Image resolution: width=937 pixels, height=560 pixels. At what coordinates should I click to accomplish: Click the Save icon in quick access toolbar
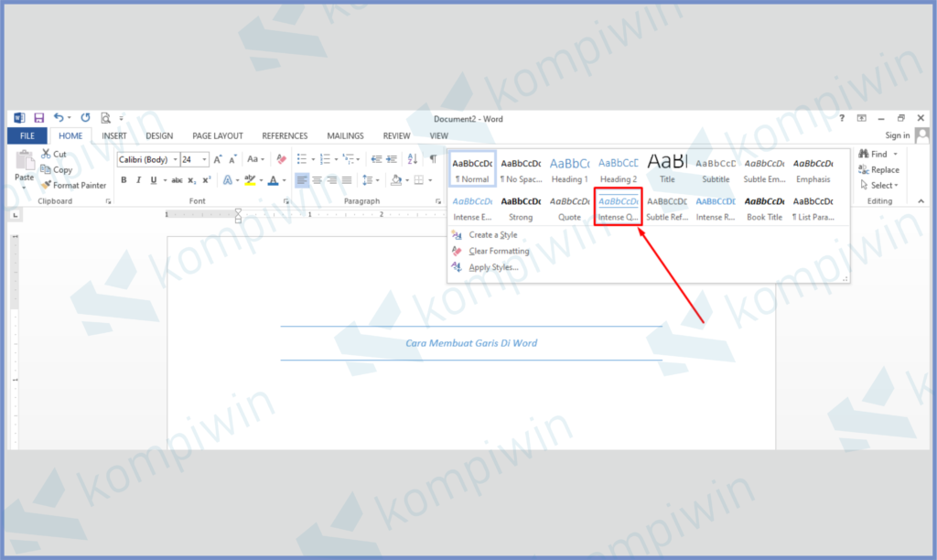(39, 118)
